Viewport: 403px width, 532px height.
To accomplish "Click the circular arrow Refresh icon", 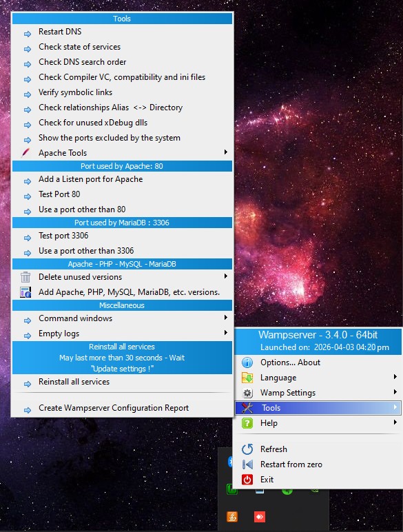I will point(247,449).
